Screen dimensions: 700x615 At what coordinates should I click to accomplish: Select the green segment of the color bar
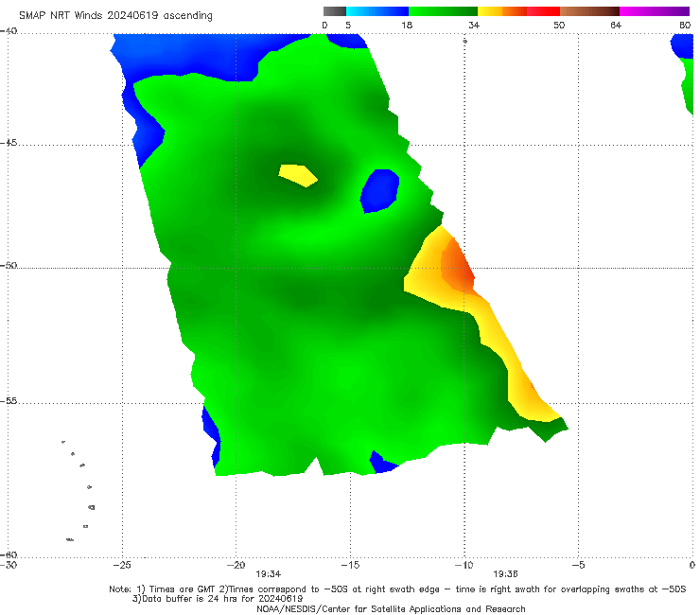click(x=443, y=11)
